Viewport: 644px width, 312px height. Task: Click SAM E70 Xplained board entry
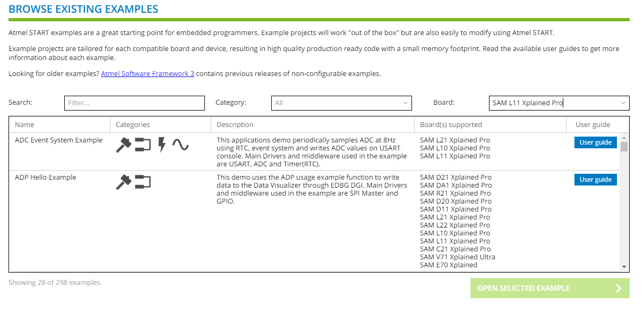[449, 265]
